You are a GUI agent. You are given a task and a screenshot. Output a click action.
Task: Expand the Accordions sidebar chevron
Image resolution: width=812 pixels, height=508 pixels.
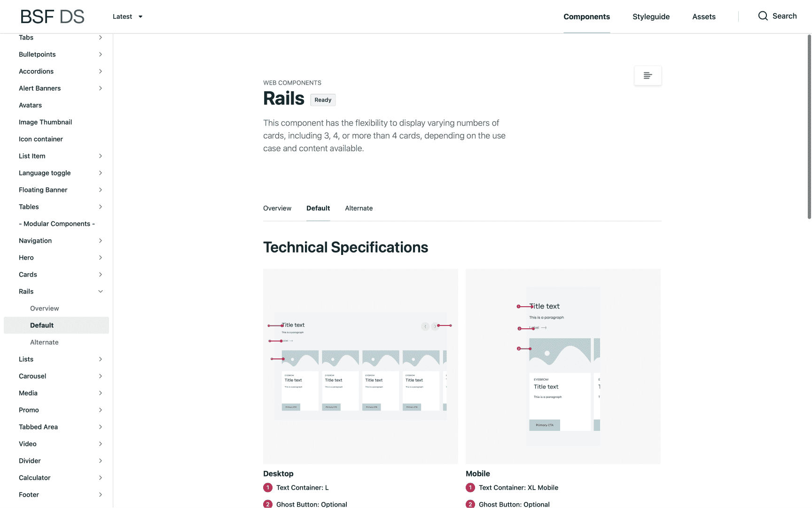[100, 71]
